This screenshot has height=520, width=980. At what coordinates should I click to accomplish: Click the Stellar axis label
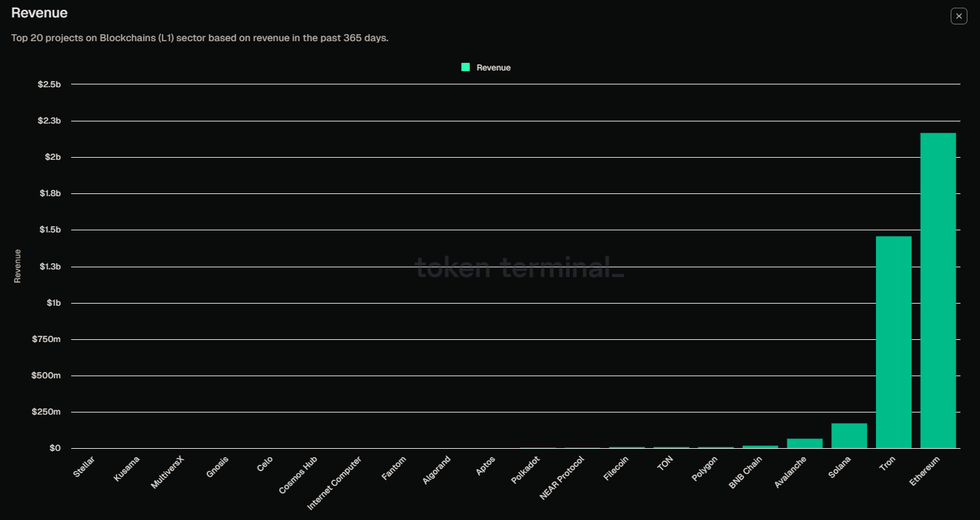click(83, 467)
